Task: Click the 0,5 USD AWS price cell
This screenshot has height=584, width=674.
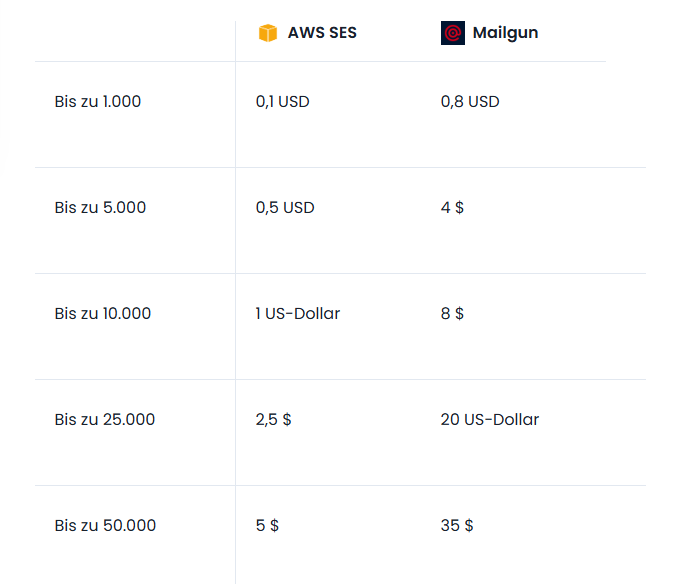Action: (285, 208)
